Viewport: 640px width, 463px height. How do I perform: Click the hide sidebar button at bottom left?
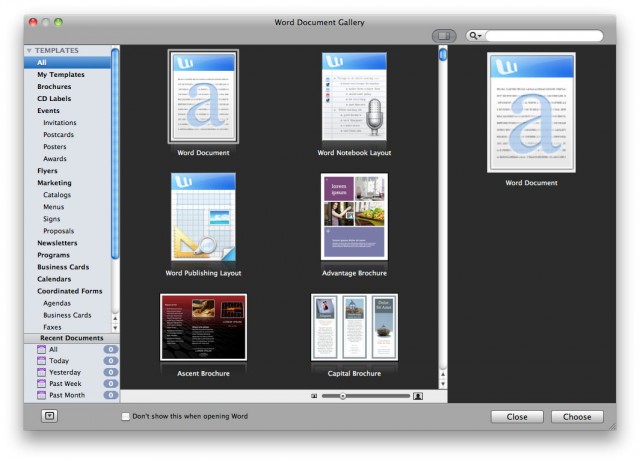pyautogui.click(x=49, y=416)
